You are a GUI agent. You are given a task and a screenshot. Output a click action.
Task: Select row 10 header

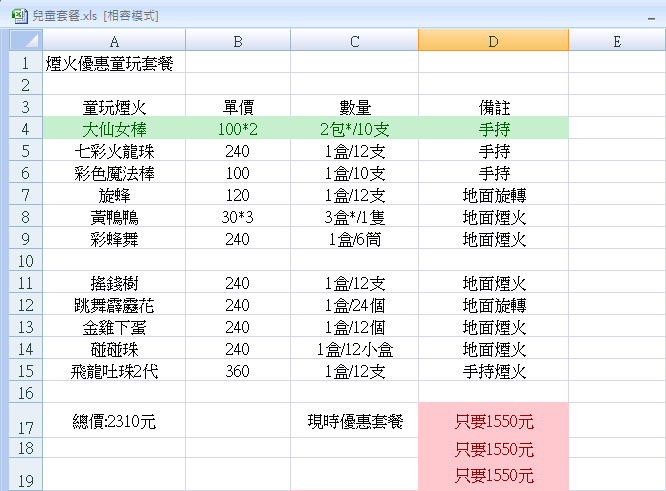click(20, 261)
